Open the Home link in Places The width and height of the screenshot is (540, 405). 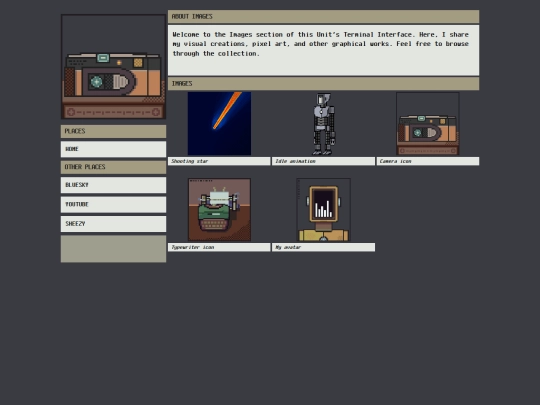pyautogui.click(x=113, y=149)
